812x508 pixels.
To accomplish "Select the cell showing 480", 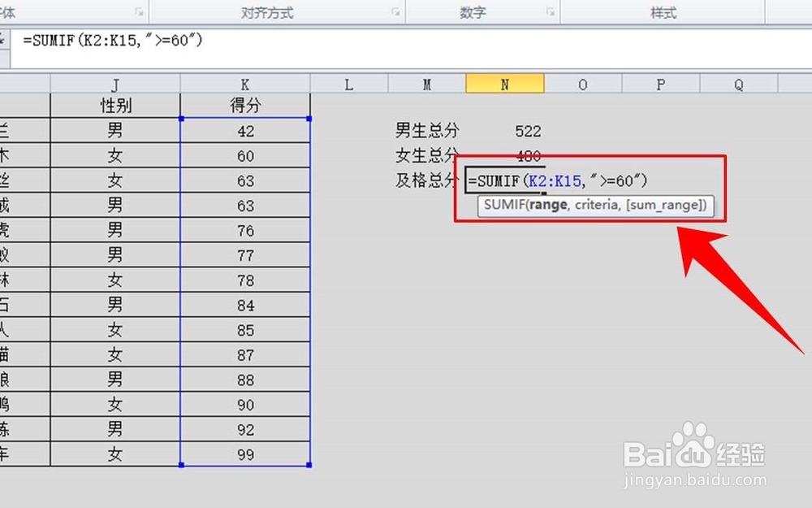I will pyautogui.click(x=528, y=155).
